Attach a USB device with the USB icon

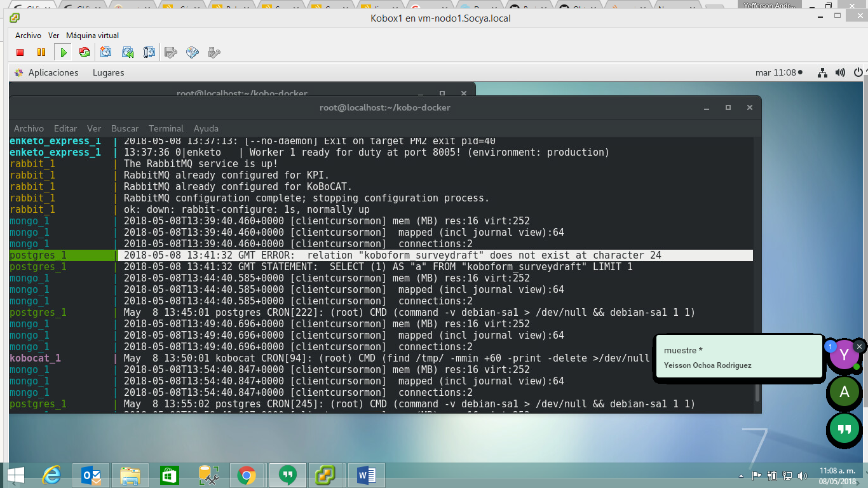click(x=213, y=52)
